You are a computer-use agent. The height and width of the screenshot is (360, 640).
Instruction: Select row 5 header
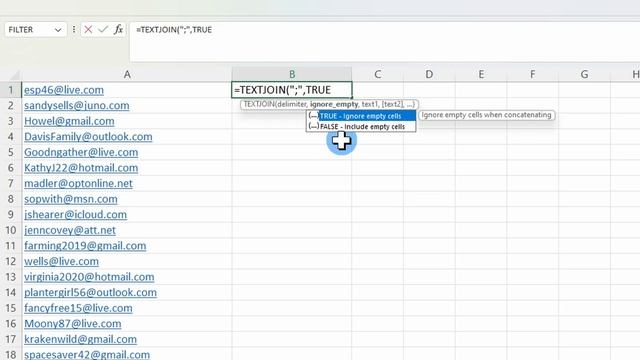tap(11, 152)
